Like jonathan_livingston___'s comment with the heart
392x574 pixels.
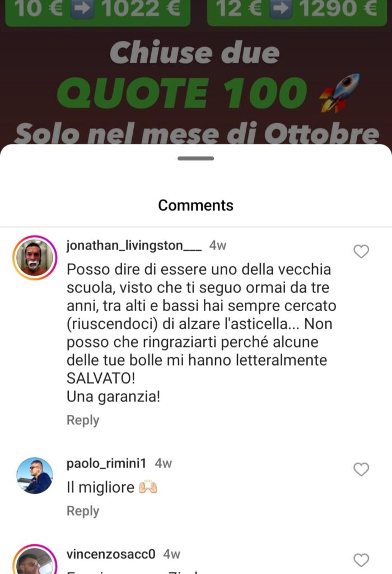361,251
